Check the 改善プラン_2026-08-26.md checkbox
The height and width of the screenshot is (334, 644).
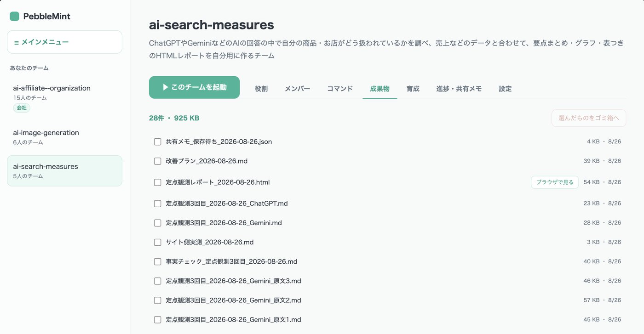157,161
